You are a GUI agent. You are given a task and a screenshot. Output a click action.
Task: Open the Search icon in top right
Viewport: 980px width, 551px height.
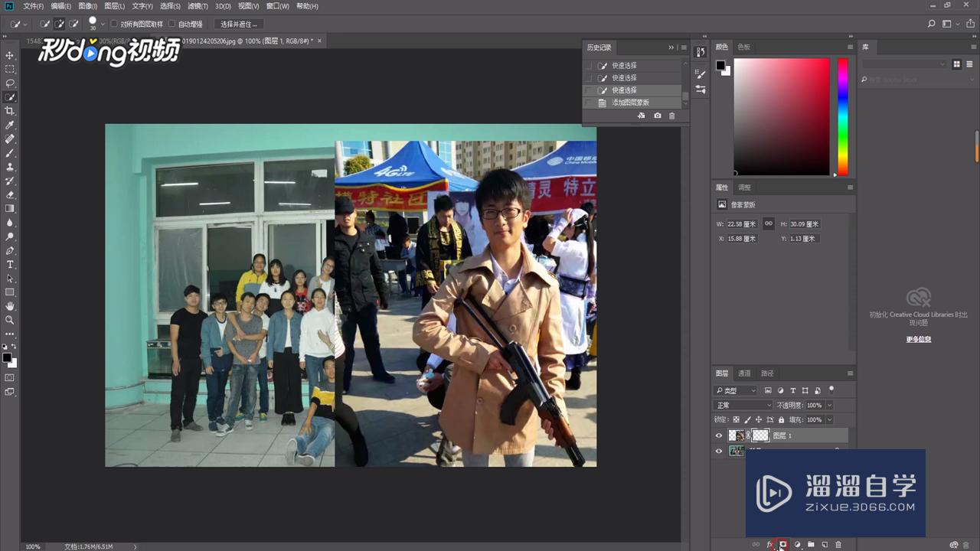point(931,24)
